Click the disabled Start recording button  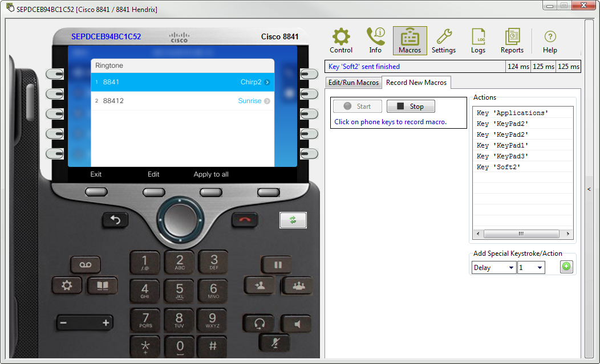358,107
